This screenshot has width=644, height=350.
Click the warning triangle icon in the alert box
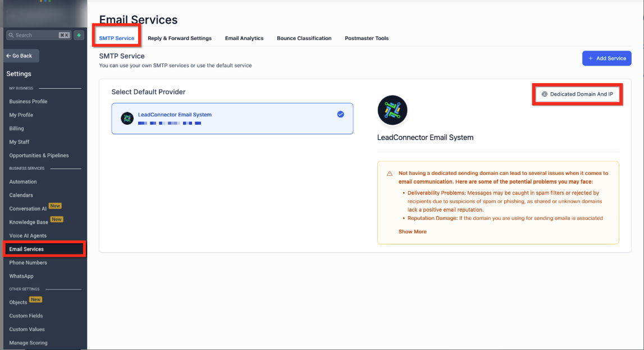390,174
